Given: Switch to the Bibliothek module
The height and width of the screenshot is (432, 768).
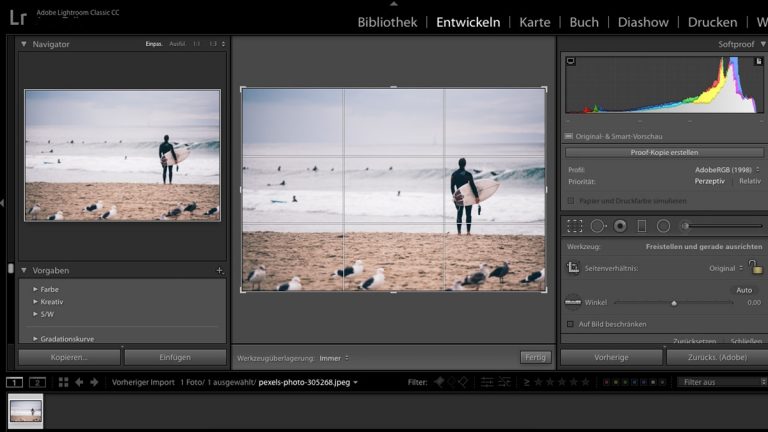Looking at the screenshot, I should tap(387, 22).
